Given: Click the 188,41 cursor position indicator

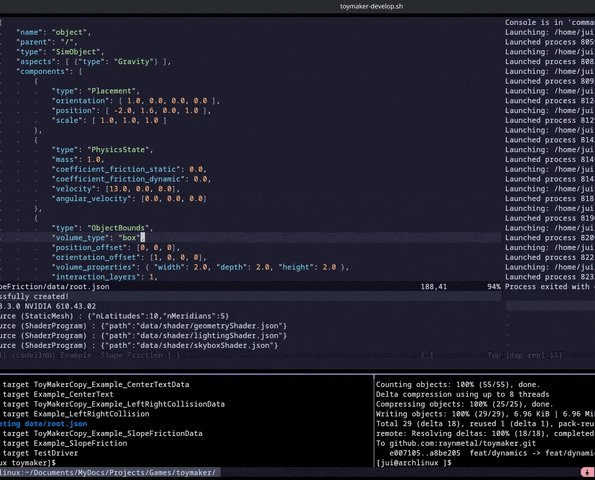Looking at the screenshot, I should (433, 287).
